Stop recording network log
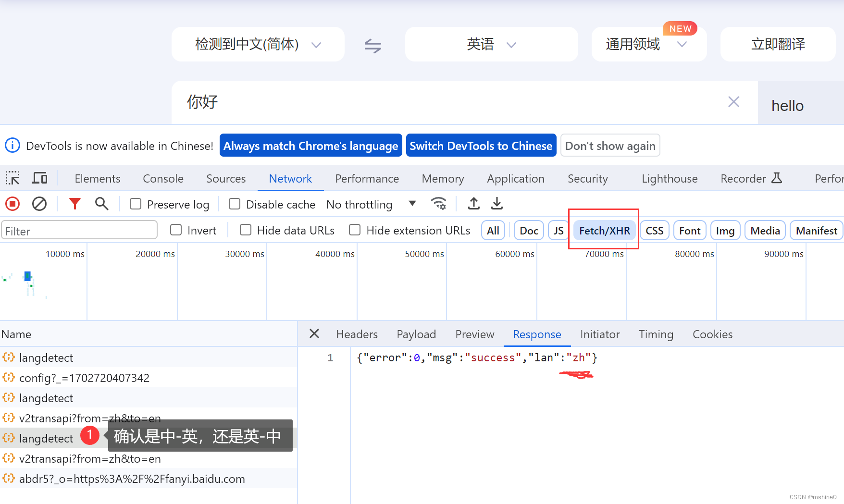The height and width of the screenshot is (504, 844). tap(12, 204)
